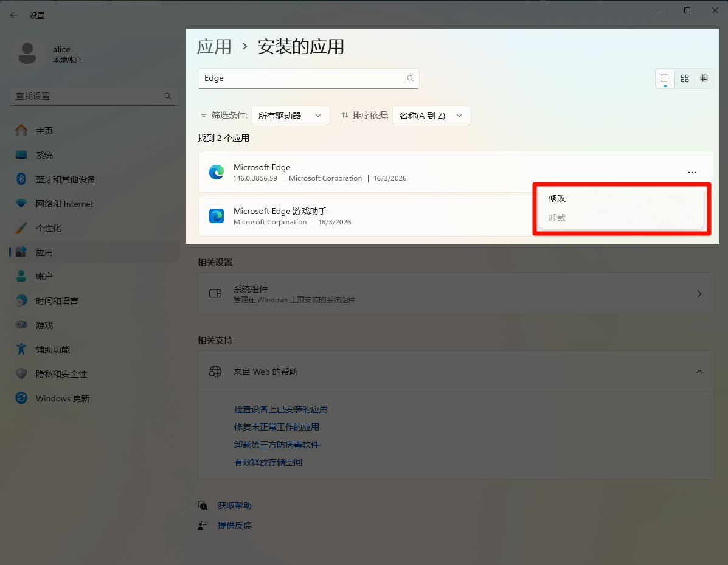Open 网络和 Internet settings
Screen dimensions: 728x565
click(94, 204)
